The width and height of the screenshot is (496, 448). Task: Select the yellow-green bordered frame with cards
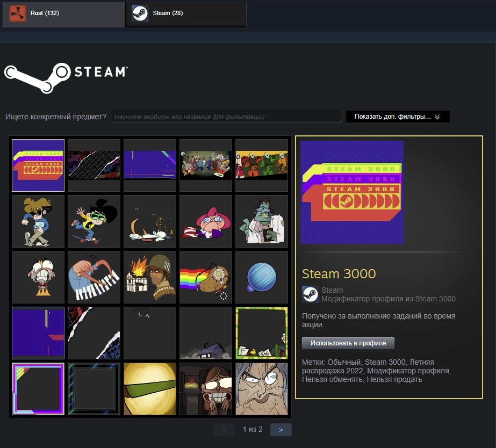pyautogui.click(x=262, y=333)
